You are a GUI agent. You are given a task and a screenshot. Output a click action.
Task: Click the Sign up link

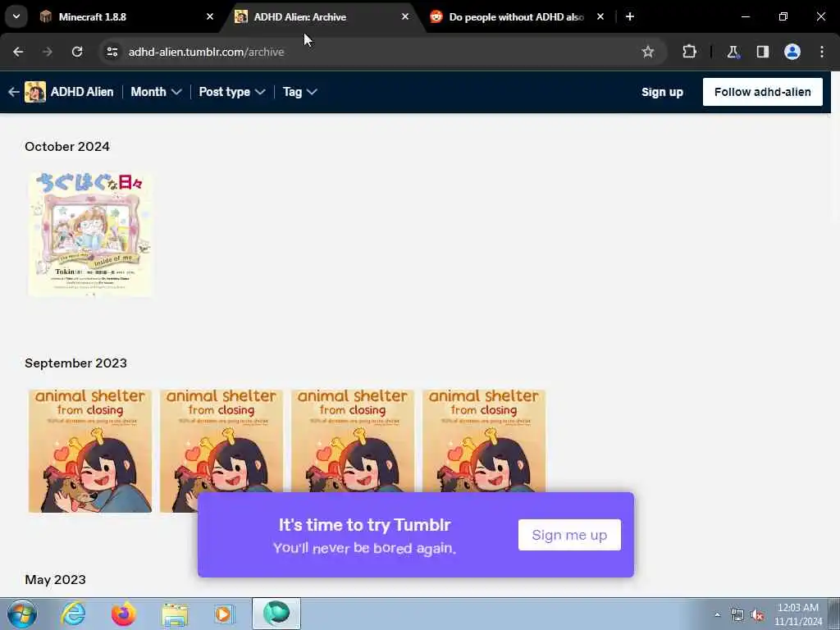pos(662,92)
